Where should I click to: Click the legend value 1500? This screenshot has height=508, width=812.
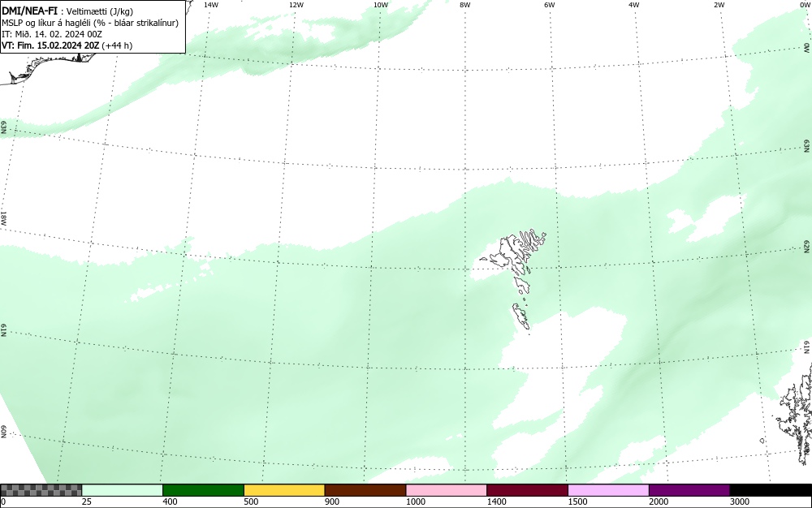pyautogui.click(x=577, y=502)
